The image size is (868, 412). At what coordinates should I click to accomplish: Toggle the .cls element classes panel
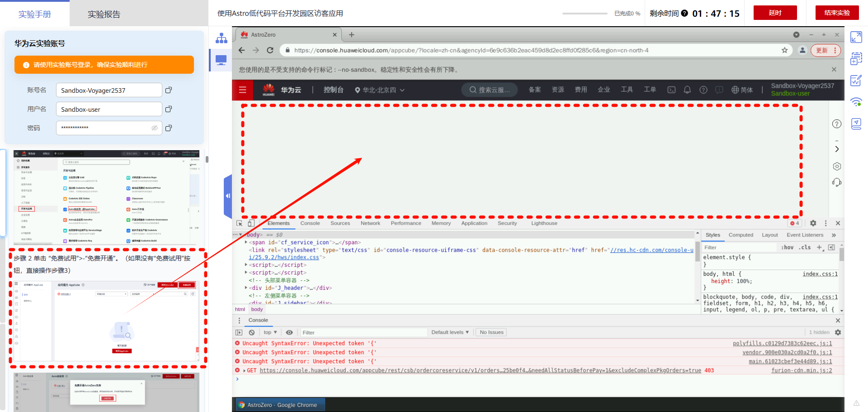click(805, 247)
